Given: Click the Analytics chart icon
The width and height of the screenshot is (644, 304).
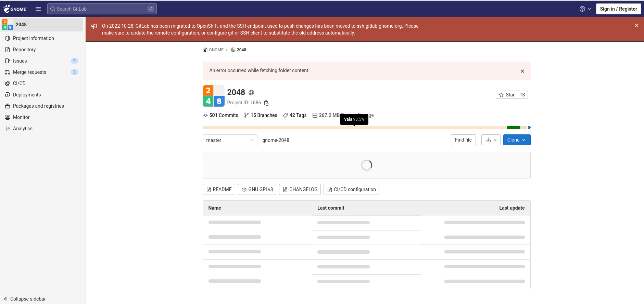Looking at the screenshot, I should [8, 129].
